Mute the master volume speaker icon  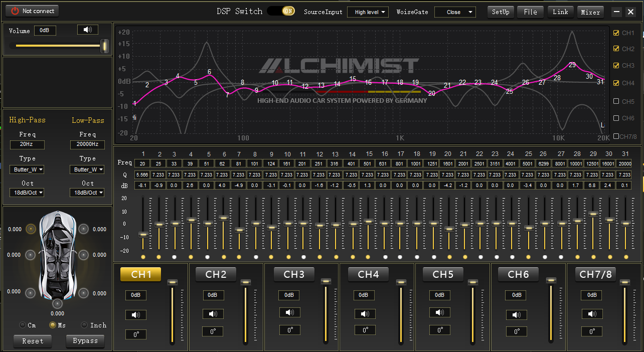(88, 30)
